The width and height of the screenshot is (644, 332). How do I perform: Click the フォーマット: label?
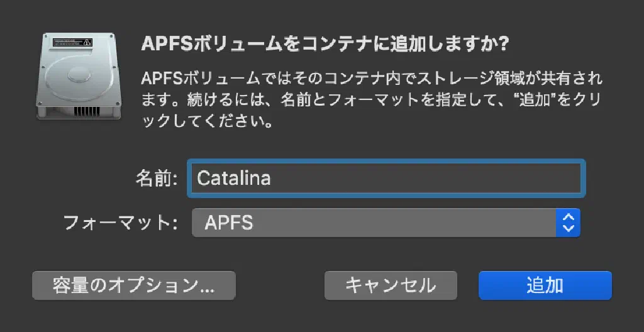tap(119, 223)
